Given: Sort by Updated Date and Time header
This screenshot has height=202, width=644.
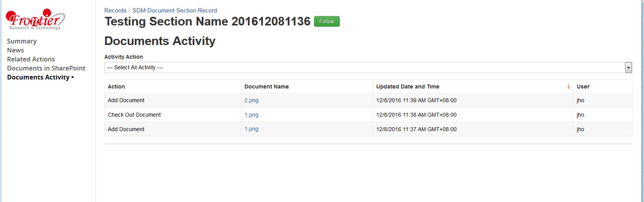Looking at the screenshot, I should point(408,87).
